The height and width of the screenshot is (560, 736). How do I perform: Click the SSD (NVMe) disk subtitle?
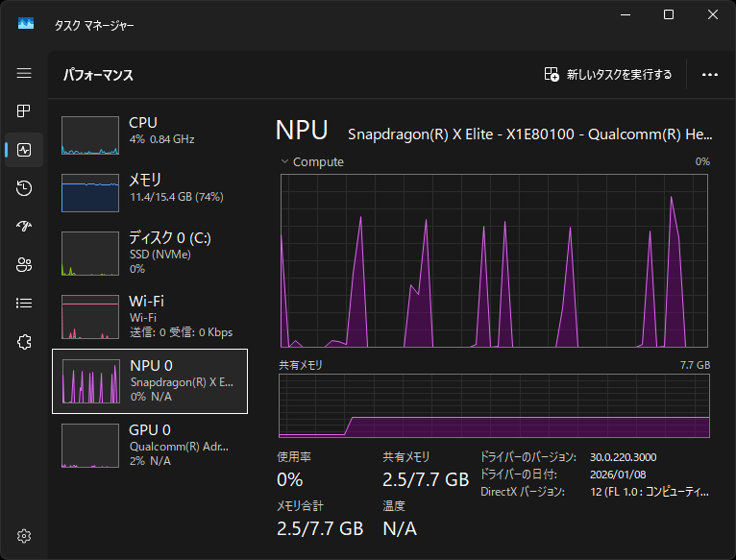click(x=160, y=255)
